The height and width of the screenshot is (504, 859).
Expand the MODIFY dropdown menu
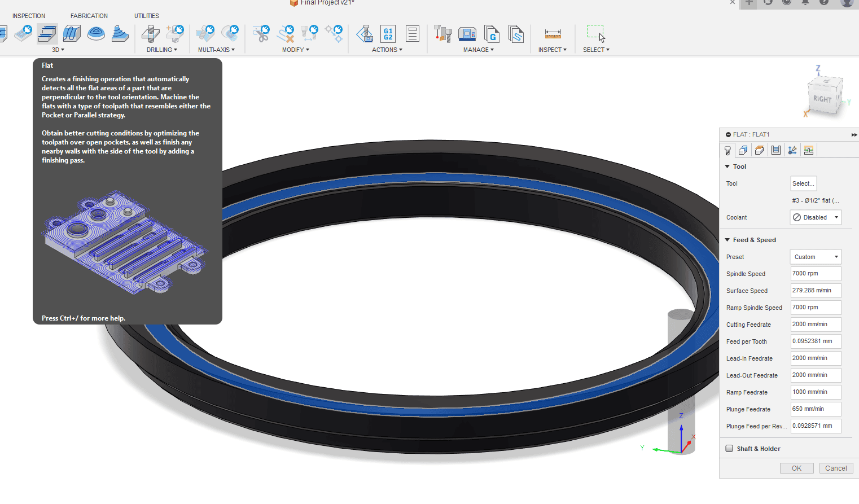[296, 50]
